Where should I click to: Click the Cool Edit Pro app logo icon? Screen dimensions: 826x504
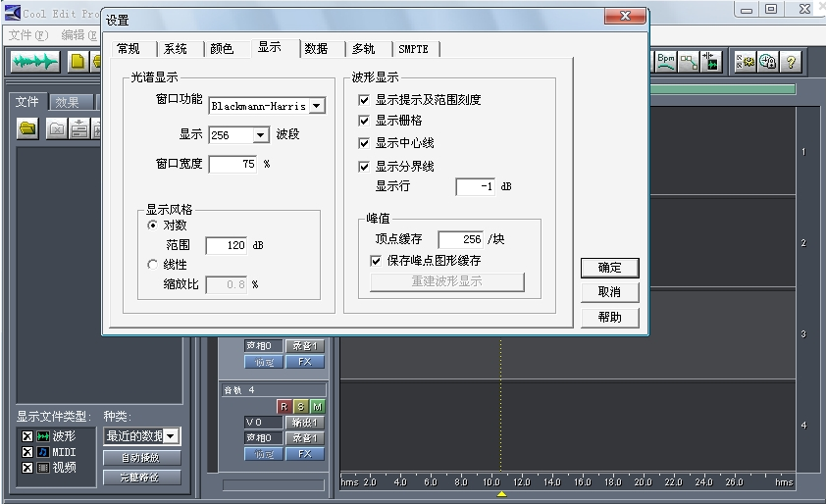13,13
